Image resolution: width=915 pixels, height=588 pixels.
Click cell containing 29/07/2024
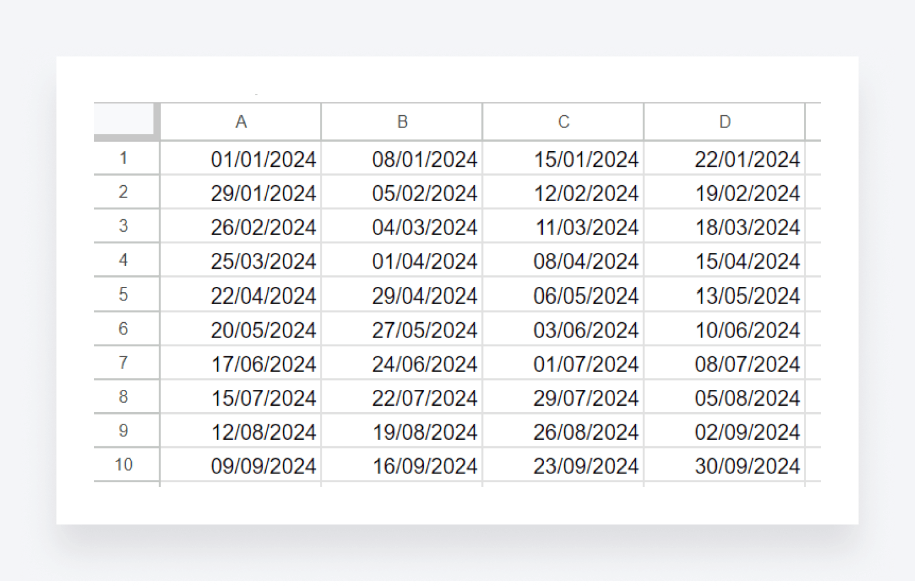[563, 396]
